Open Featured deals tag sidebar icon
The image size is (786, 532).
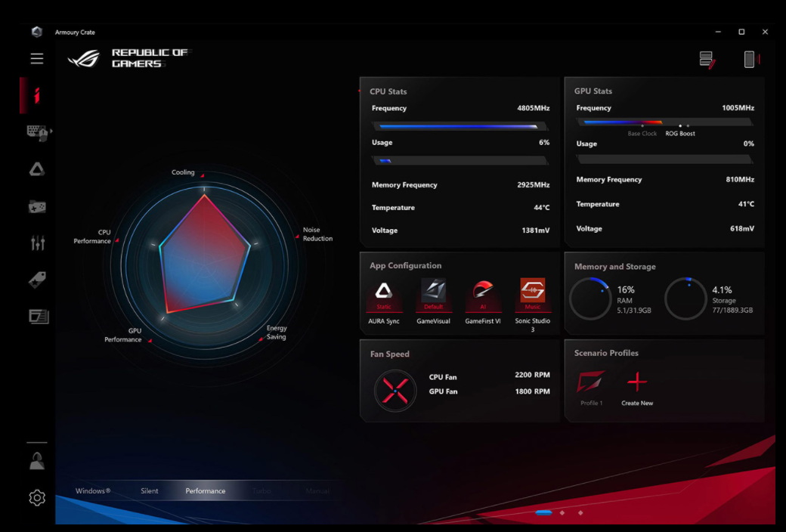37,280
